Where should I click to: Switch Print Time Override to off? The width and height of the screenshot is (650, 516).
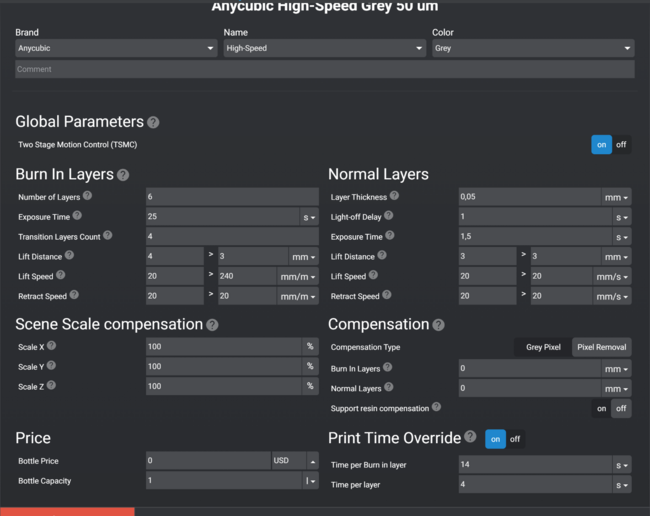pos(515,439)
